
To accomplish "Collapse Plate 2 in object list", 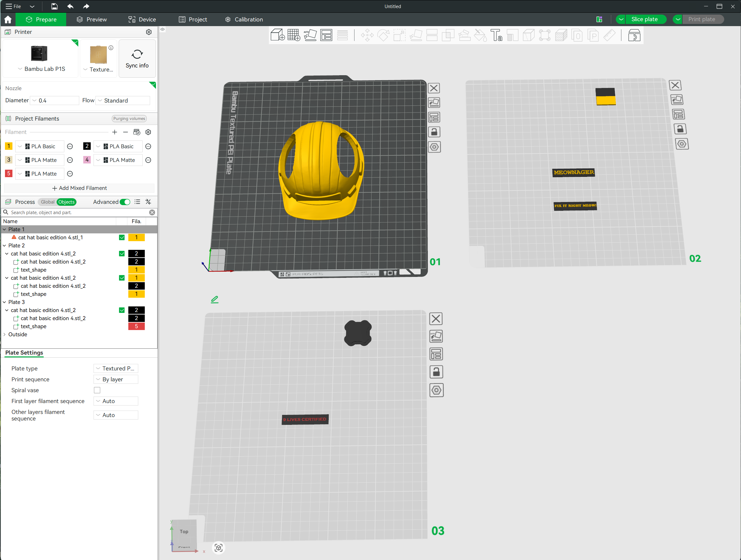I will point(4,246).
